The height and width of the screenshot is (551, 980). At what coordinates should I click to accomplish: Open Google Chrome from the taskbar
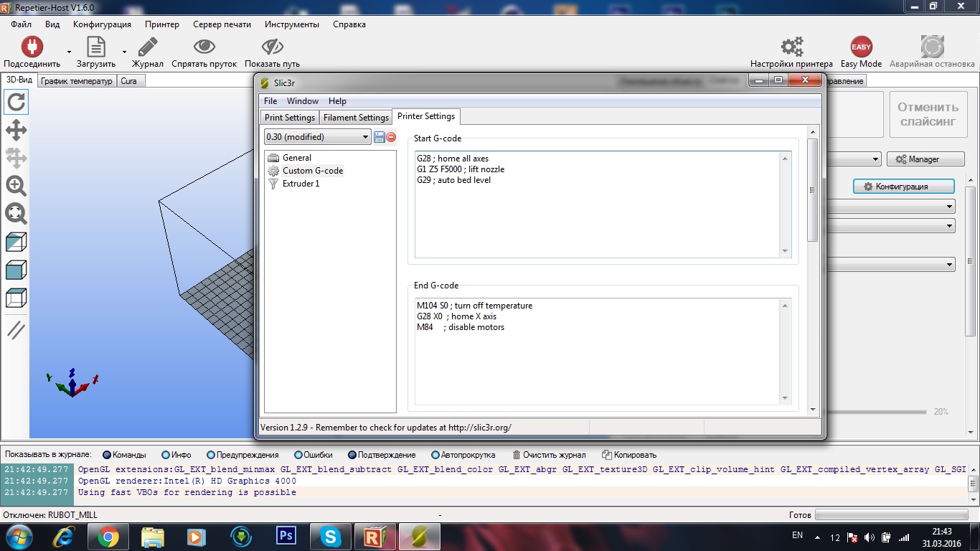(x=108, y=536)
